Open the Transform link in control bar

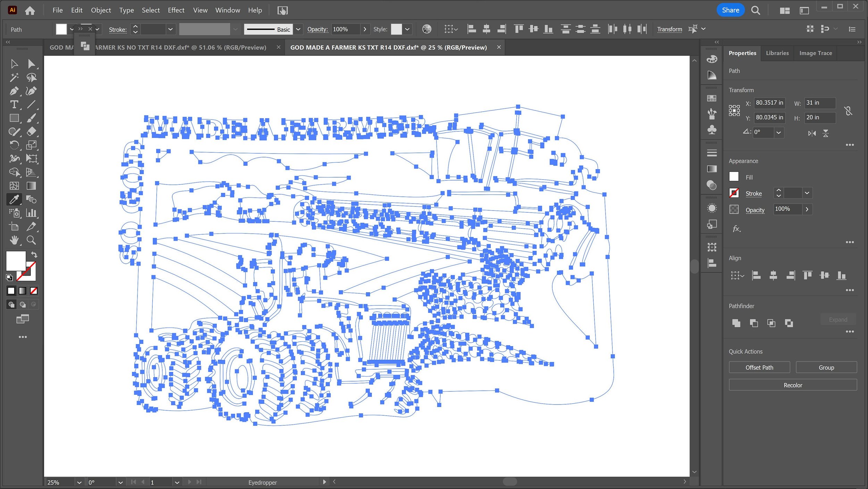tap(669, 30)
